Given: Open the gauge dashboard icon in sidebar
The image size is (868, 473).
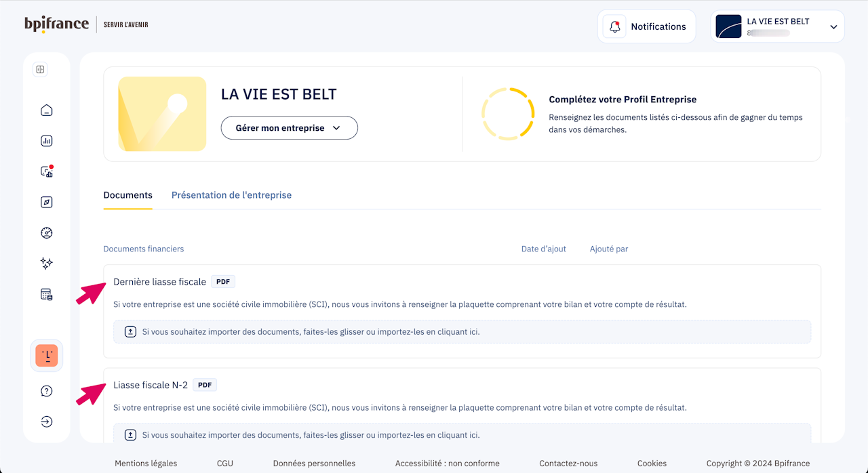Looking at the screenshot, I should [47, 232].
